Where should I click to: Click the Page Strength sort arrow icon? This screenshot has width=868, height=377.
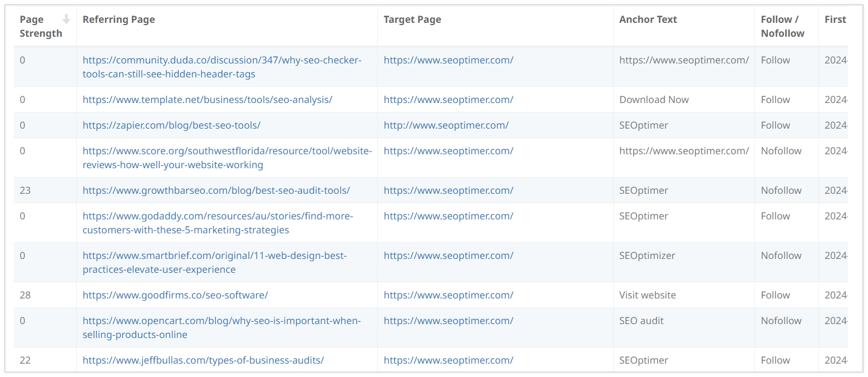coord(66,19)
